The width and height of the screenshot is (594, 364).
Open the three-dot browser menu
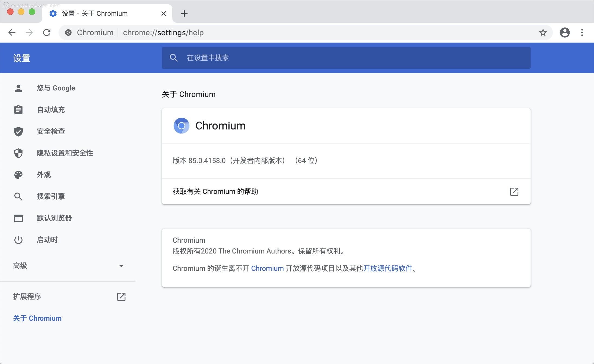(x=582, y=32)
